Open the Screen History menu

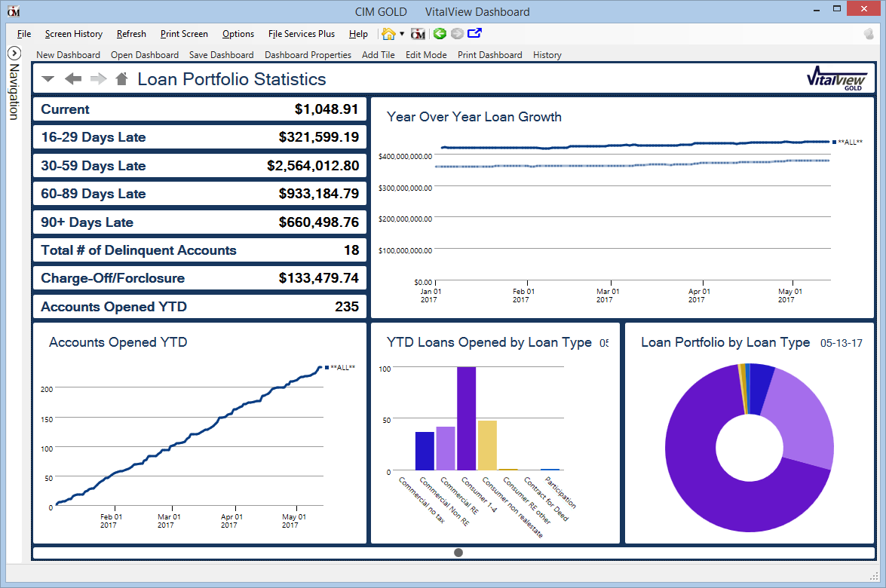tap(73, 34)
